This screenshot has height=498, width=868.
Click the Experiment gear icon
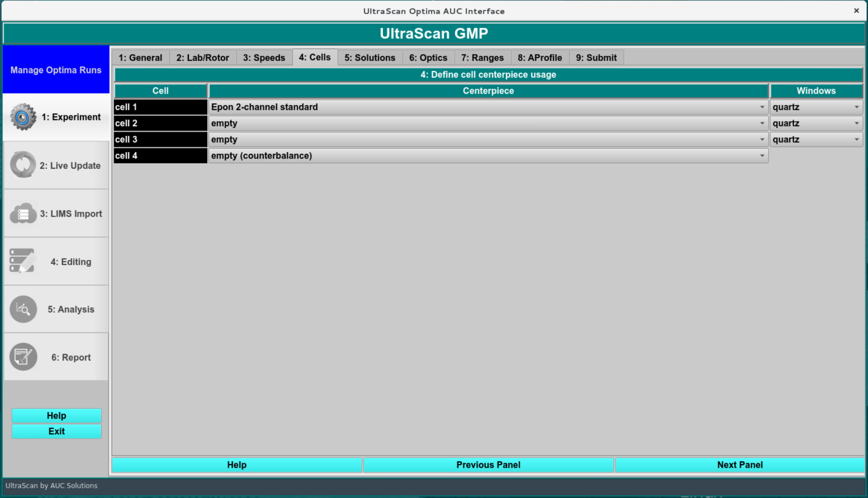pos(23,117)
